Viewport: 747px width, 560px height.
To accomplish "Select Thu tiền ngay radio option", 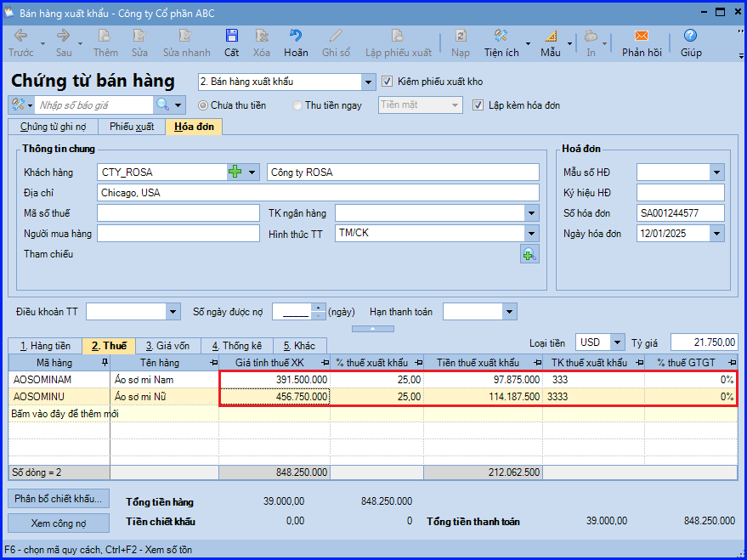I will point(297,105).
